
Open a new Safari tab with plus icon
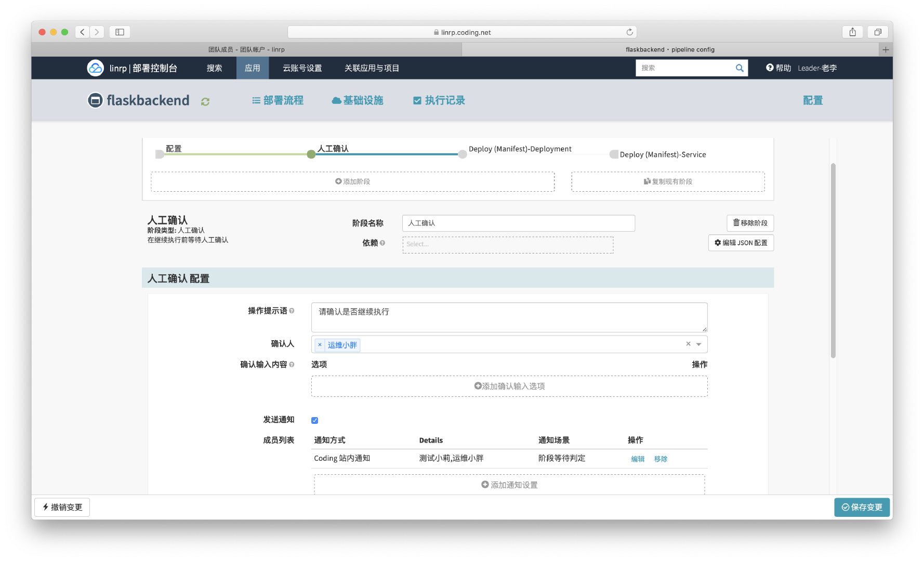(886, 50)
